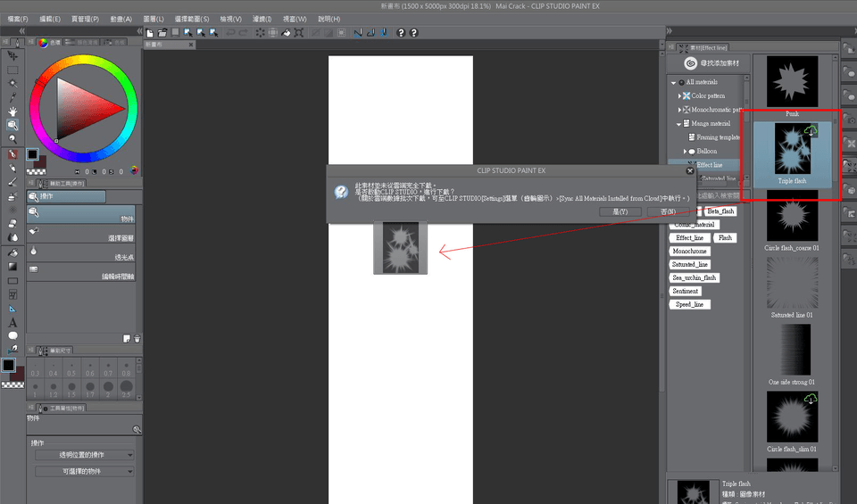
Task: Click the trash icon in sub tool panel
Action: click(137, 338)
